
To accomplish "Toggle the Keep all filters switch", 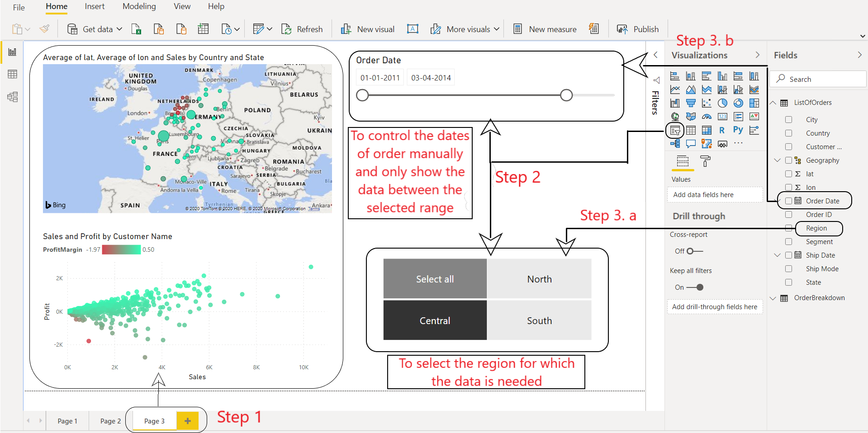I will pyautogui.click(x=695, y=287).
